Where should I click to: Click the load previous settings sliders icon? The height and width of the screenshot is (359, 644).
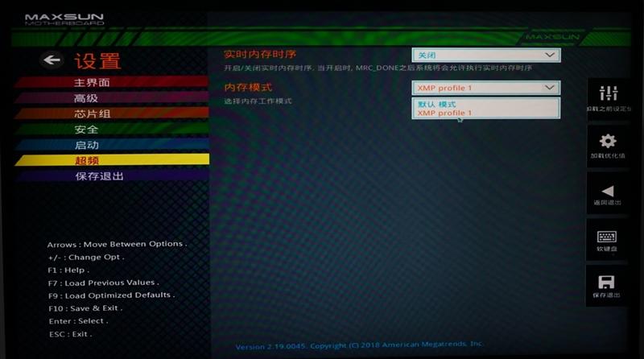tap(608, 93)
